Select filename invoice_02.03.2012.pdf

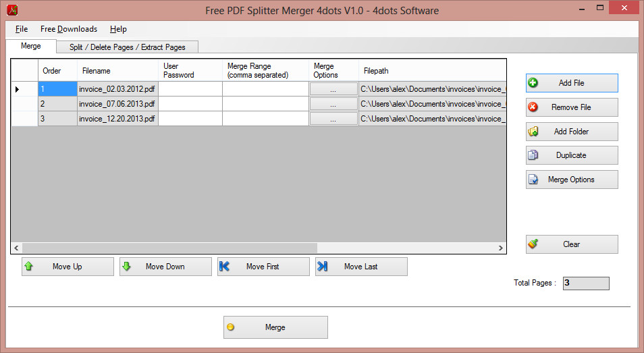(117, 89)
